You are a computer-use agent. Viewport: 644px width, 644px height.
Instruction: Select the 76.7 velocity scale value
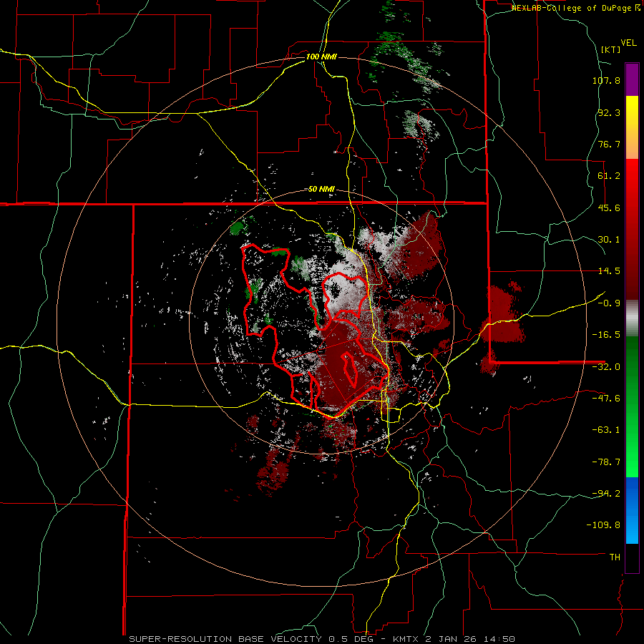point(609,144)
